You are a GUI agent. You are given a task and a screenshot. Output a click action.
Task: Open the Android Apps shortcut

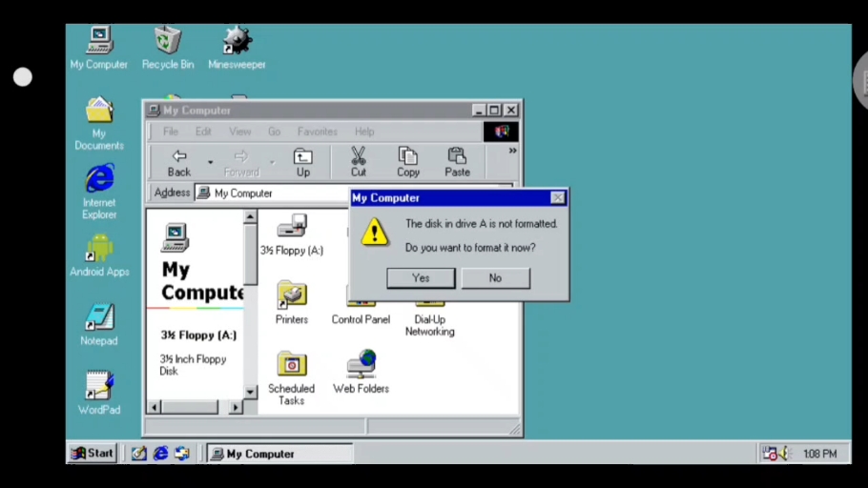99,255
